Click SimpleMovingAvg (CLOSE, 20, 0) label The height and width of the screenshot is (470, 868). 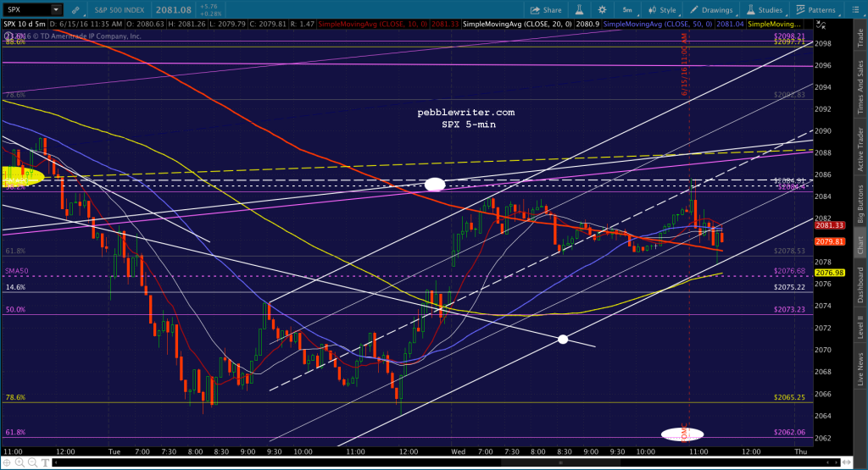point(518,25)
